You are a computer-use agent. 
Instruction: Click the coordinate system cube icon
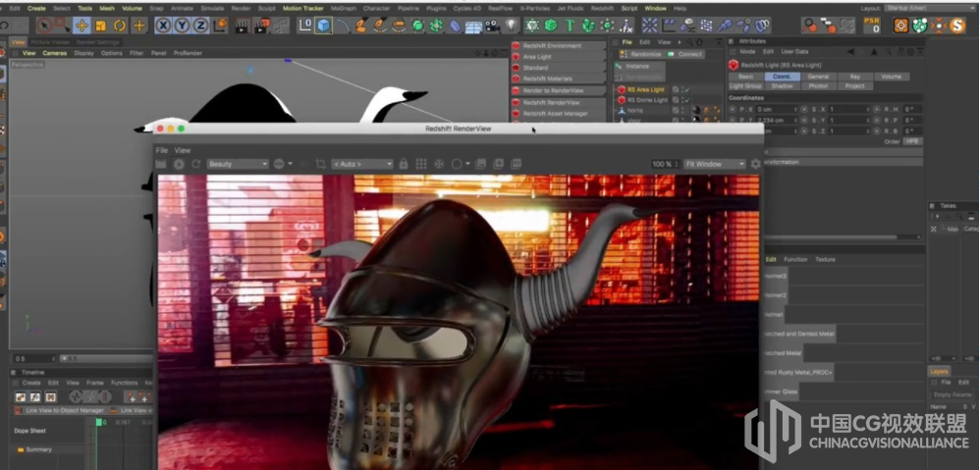pos(219,26)
